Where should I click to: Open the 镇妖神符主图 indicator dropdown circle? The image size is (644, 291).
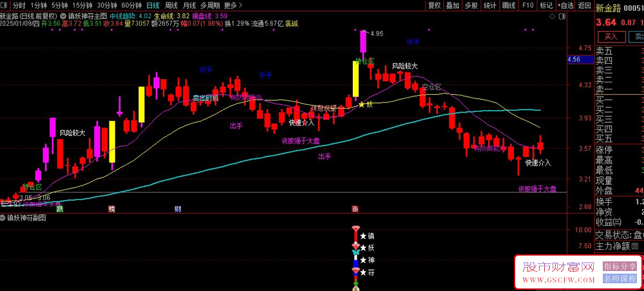click(63, 16)
